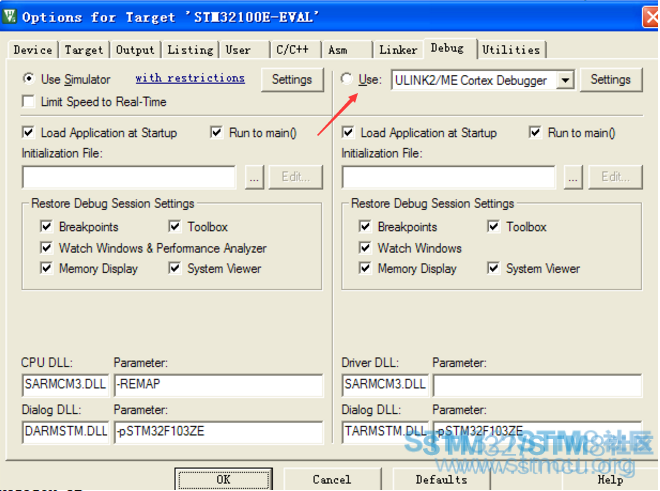Open the Output tab

(135, 50)
